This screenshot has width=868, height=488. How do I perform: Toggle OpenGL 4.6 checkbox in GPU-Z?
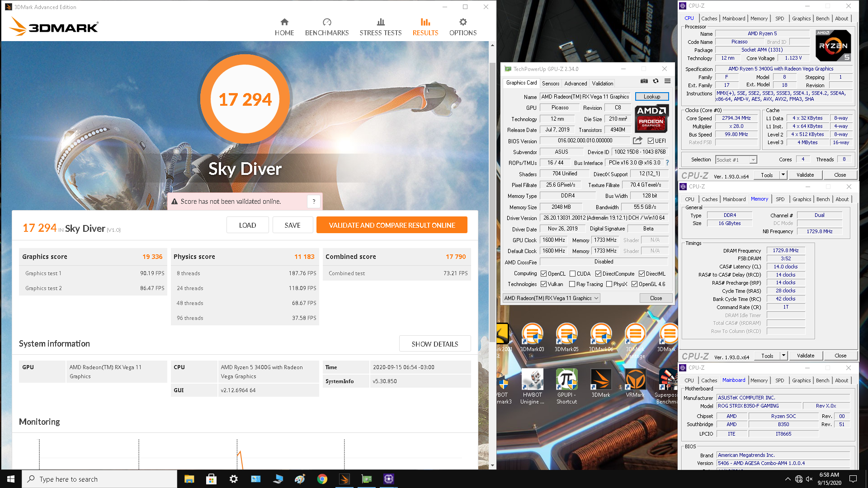[634, 284]
